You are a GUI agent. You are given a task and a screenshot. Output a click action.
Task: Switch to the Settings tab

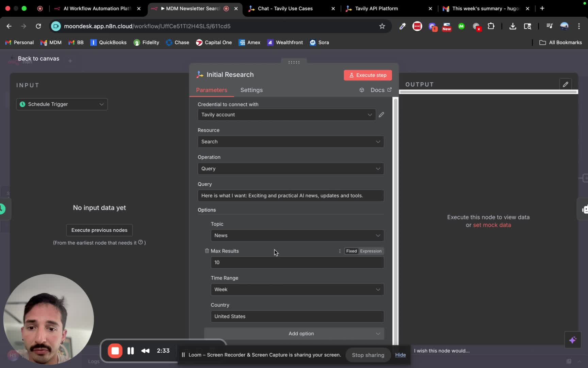251,90
